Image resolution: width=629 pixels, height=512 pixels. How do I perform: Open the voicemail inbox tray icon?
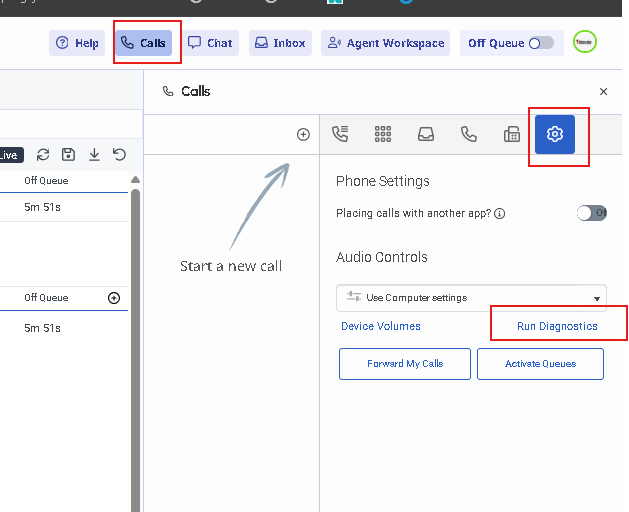[x=426, y=134]
